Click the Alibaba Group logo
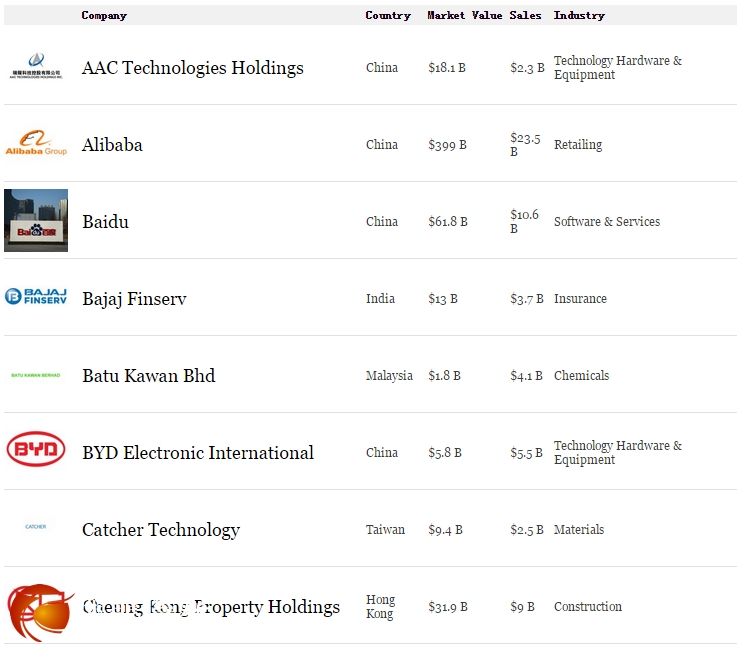 click(36, 143)
